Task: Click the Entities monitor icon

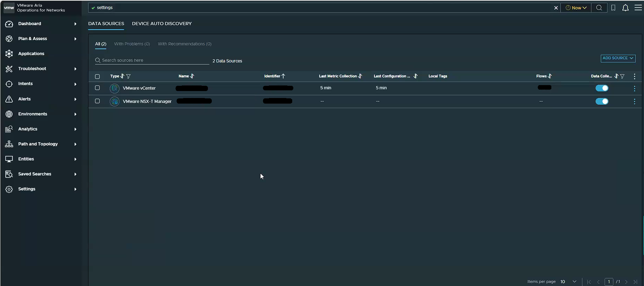Action: coord(9,159)
